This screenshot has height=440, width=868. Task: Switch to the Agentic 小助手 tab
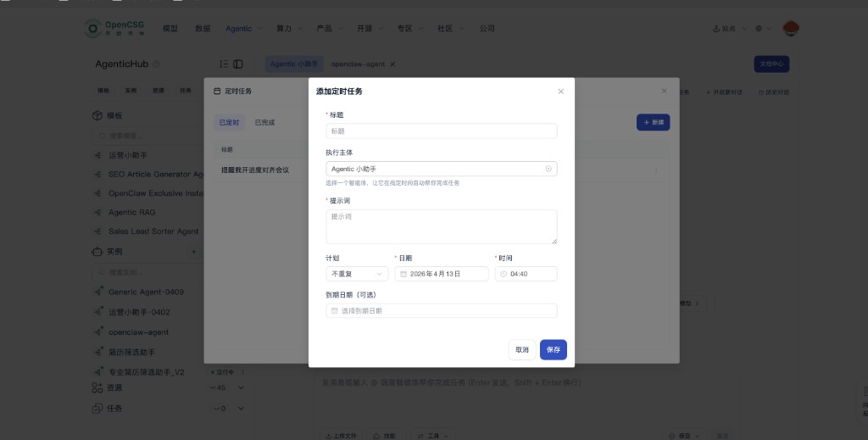point(294,64)
